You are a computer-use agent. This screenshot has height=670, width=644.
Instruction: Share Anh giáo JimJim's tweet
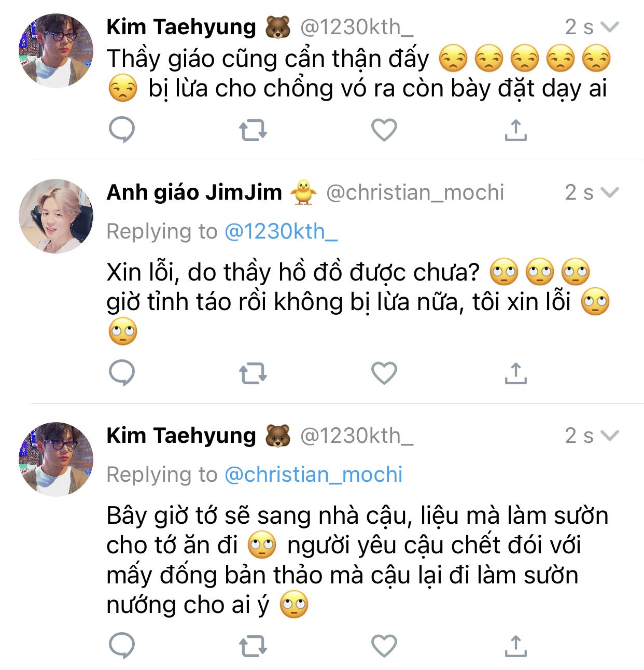[515, 373]
